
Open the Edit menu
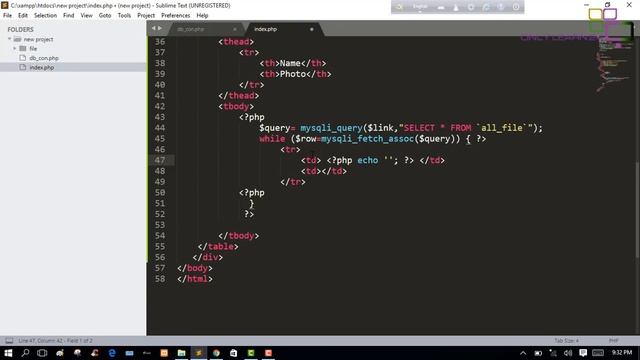pos(23,16)
